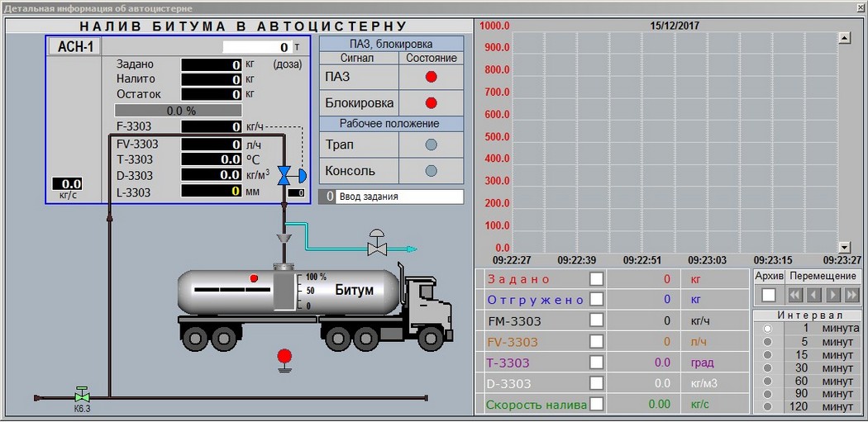Click the Консоль gray position indicator
The height and width of the screenshot is (422, 868).
(x=432, y=170)
